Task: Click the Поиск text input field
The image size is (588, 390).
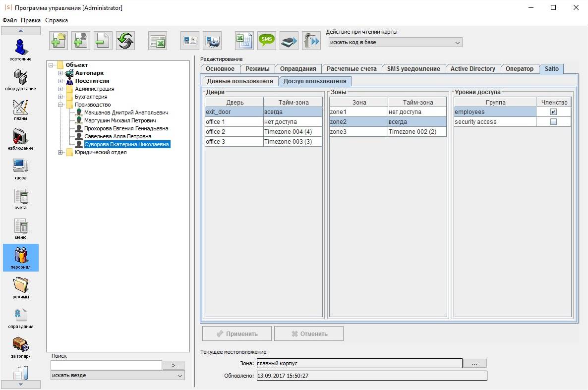Action: 106,365
